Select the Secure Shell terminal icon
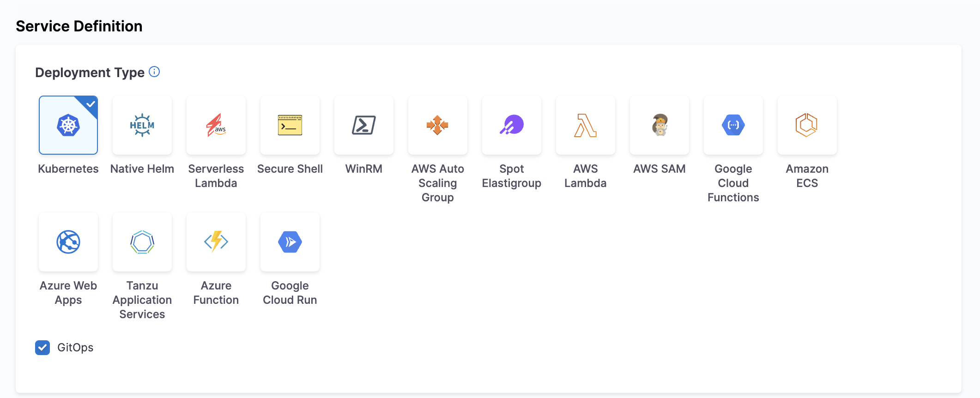 tap(290, 125)
